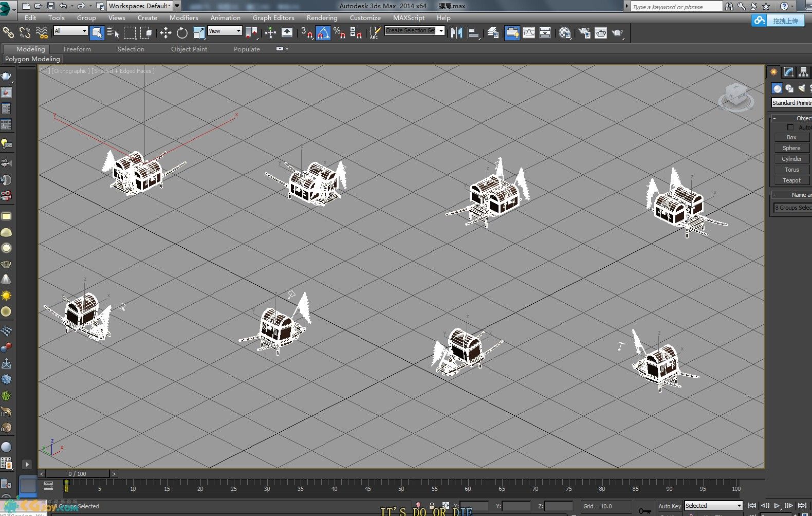Activate Select and Uniform Scale tool
The image size is (812, 516).
click(199, 33)
